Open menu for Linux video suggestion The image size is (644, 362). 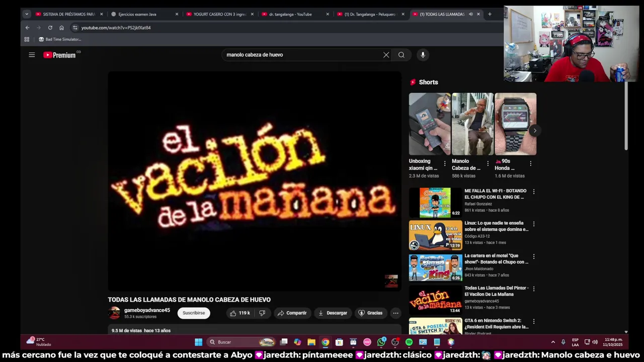click(534, 224)
